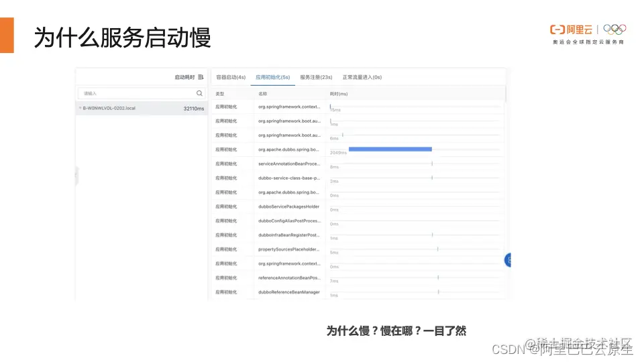Click the dubboServicePackagesHolder name cell

pyautogui.click(x=288, y=206)
